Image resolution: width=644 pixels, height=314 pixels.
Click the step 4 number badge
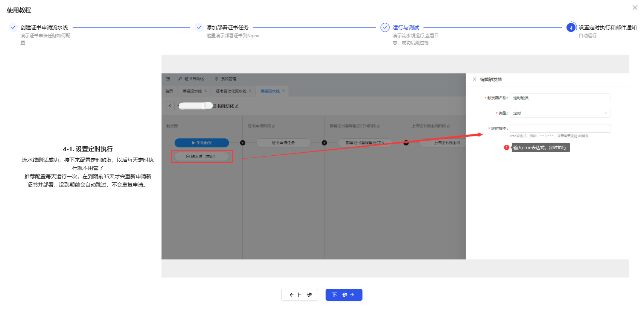pyautogui.click(x=571, y=28)
